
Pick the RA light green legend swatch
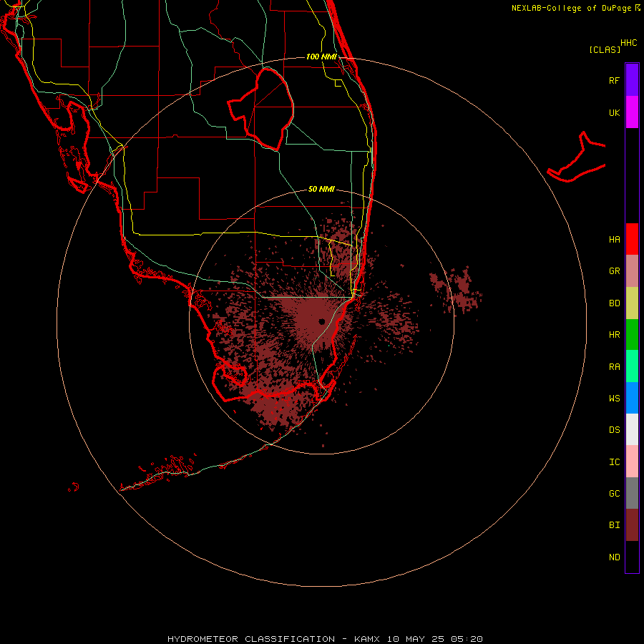tap(632, 366)
